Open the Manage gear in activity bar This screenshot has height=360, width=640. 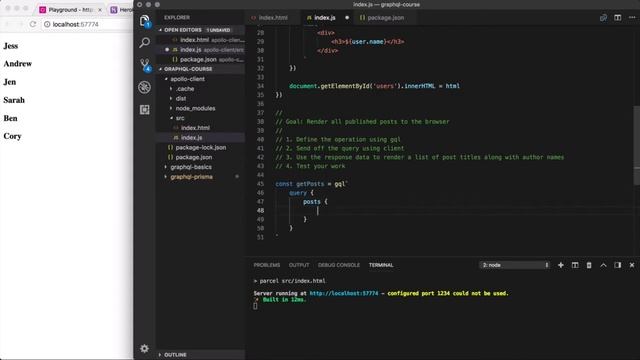tap(144, 348)
